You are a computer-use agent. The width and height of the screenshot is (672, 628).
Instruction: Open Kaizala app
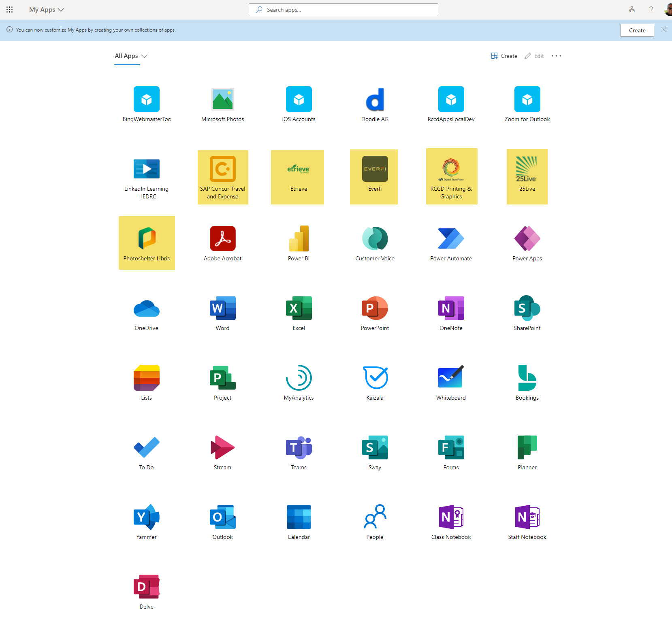tap(375, 383)
